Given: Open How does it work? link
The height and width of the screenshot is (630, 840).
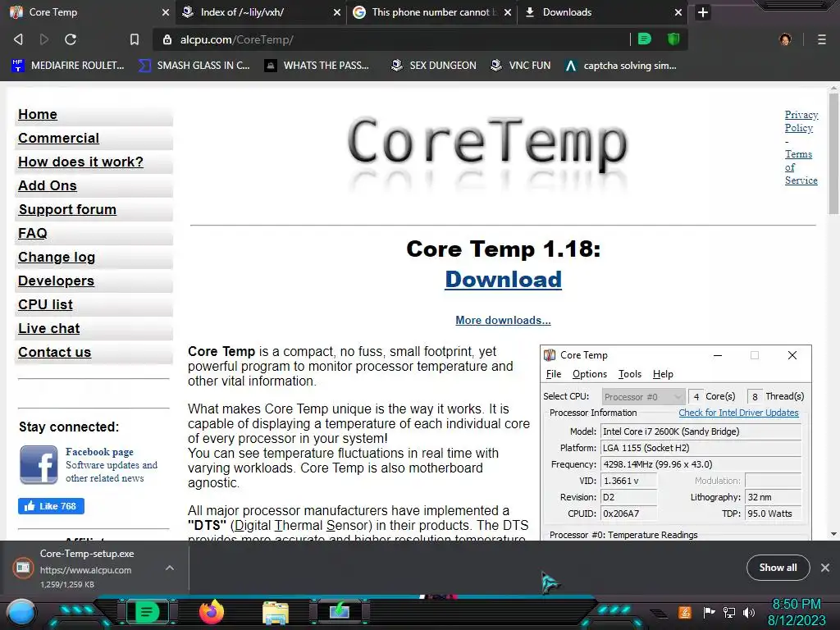Looking at the screenshot, I should pyautogui.click(x=81, y=162).
